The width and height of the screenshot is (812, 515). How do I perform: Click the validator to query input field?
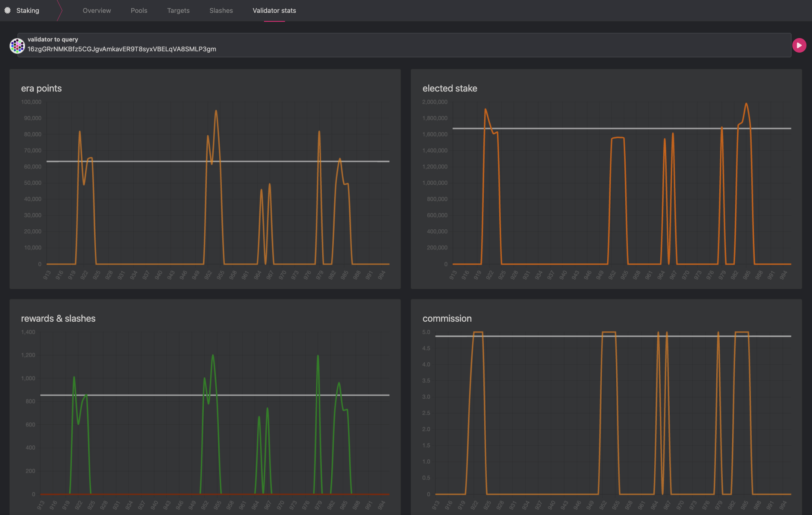[256, 49]
